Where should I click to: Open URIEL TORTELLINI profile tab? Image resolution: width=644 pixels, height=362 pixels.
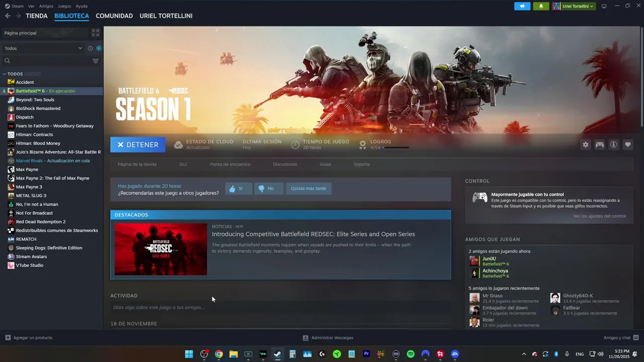click(x=166, y=16)
